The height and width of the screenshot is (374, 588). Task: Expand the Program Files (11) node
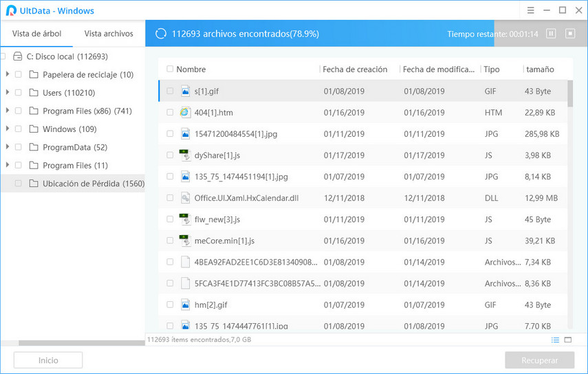7,165
